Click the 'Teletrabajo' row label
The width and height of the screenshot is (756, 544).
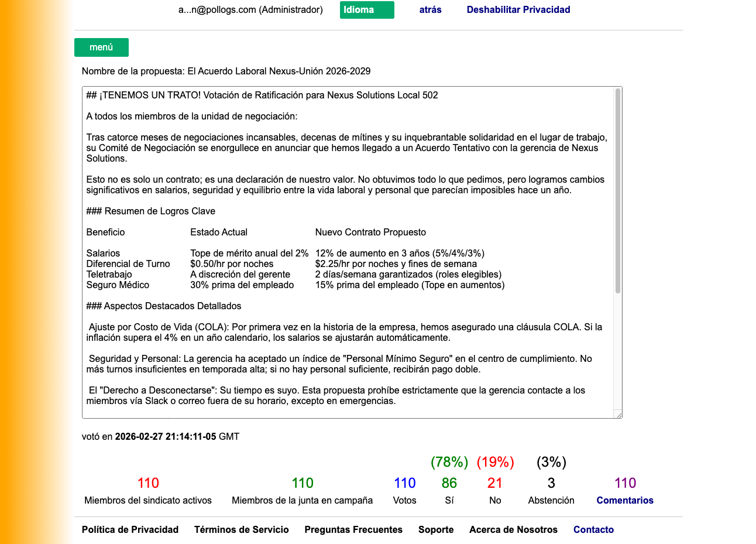[109, 275]
